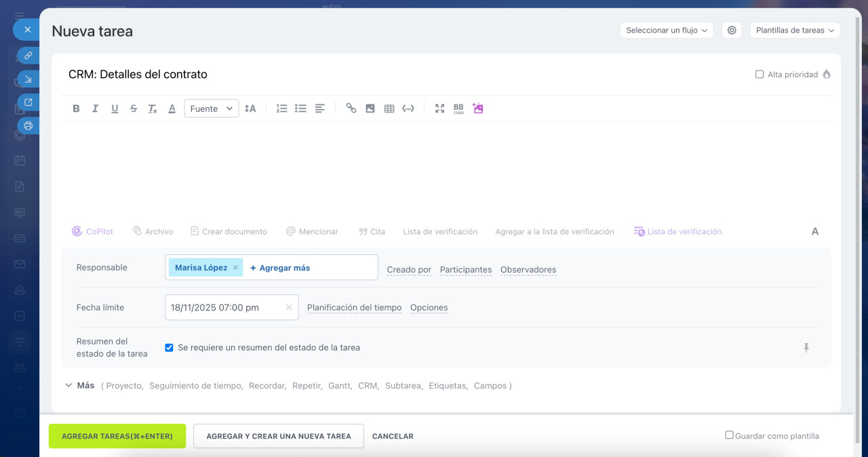This screenshot has height=457, width=868.
Task: Expand editor to fullscreen
Action: click(x=439, y=108)
